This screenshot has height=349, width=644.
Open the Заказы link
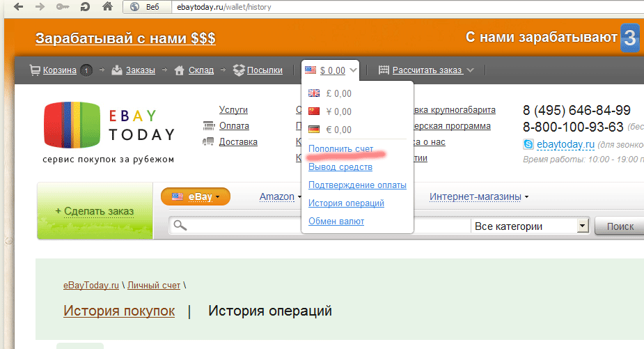pyautogui.click(x=141, y=70)
